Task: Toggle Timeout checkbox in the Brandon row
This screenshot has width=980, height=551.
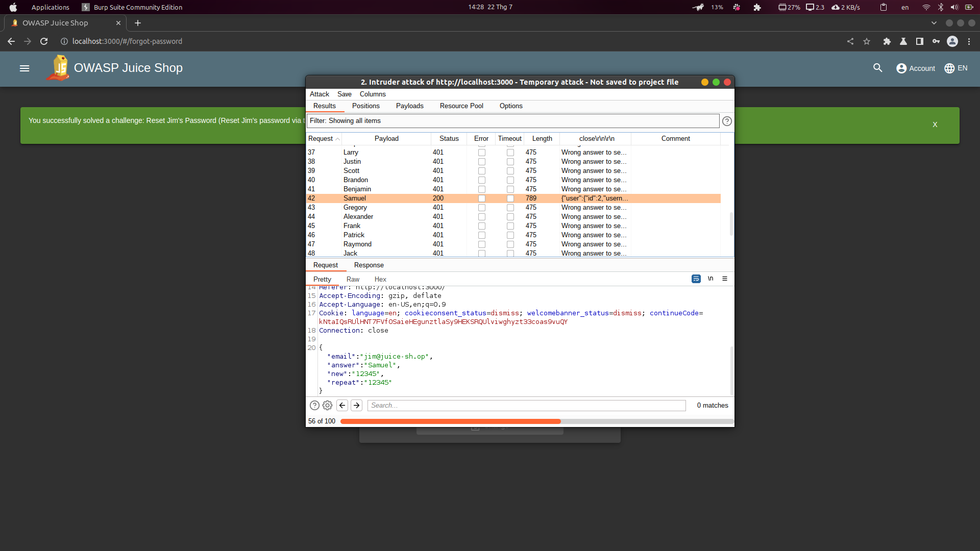Action: (x=510, y=180)
